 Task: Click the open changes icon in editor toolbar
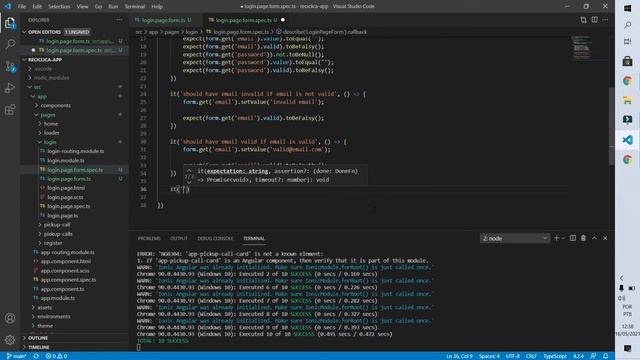583,20
